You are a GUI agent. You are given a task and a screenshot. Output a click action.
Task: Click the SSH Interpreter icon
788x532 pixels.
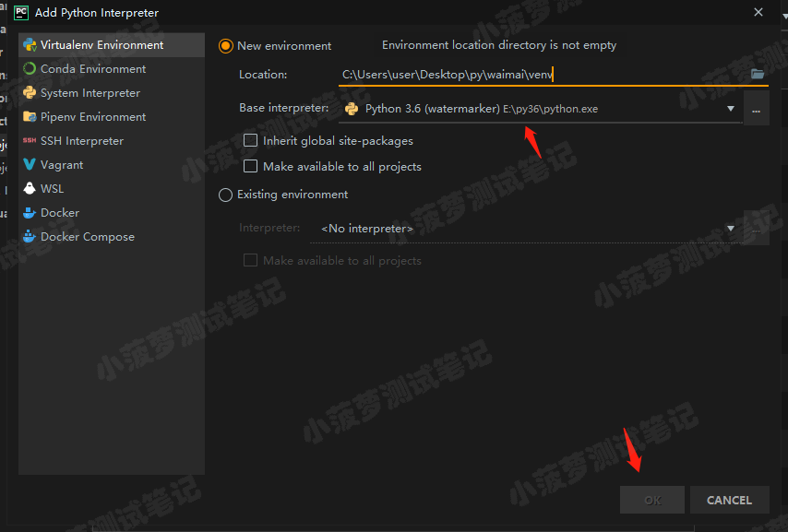[x=30, y=141]
